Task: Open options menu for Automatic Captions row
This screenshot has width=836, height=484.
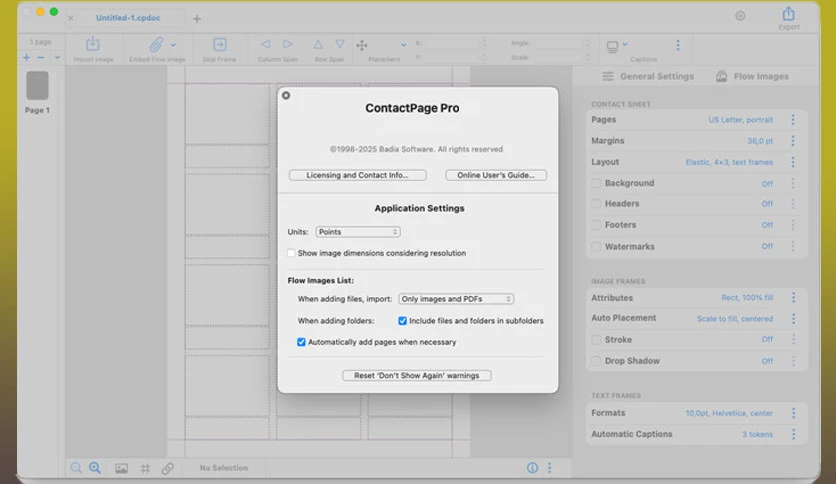Action: click(x=793, y=434)
